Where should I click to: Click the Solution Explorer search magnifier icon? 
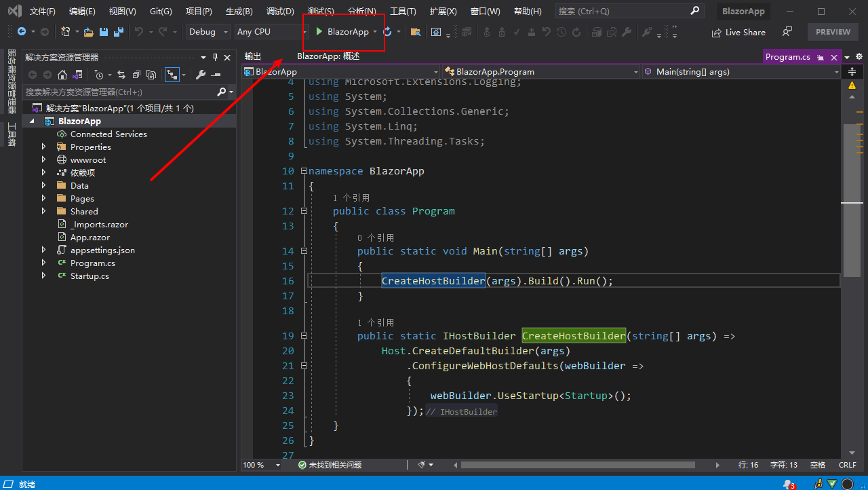click(221, 92)
